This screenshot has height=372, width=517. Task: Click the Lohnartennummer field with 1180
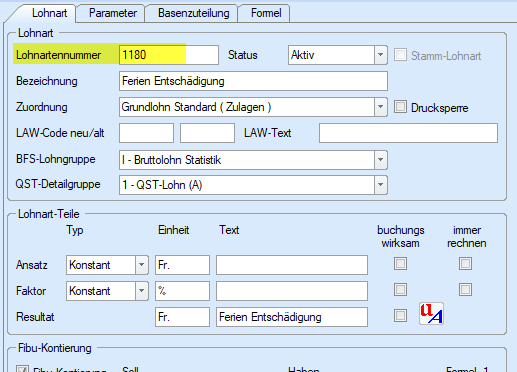click(x=169, y=55)
